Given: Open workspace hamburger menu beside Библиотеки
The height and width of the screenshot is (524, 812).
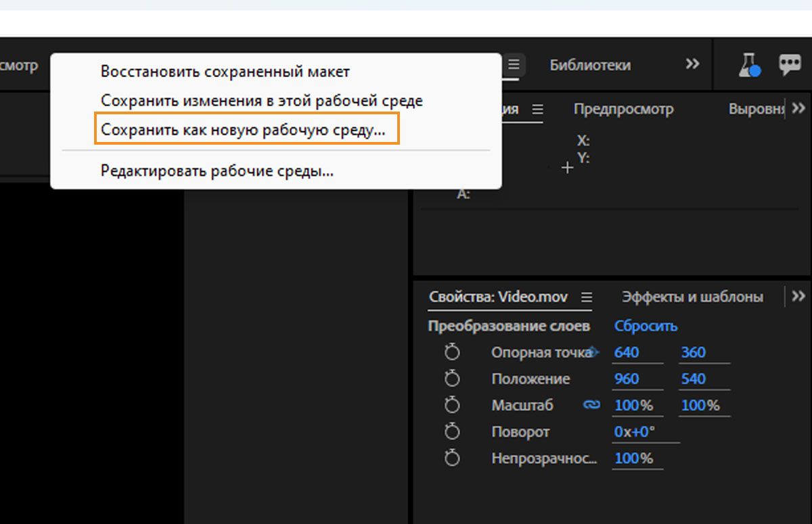Looking at the screenshot, I should [x=514, y=65].
